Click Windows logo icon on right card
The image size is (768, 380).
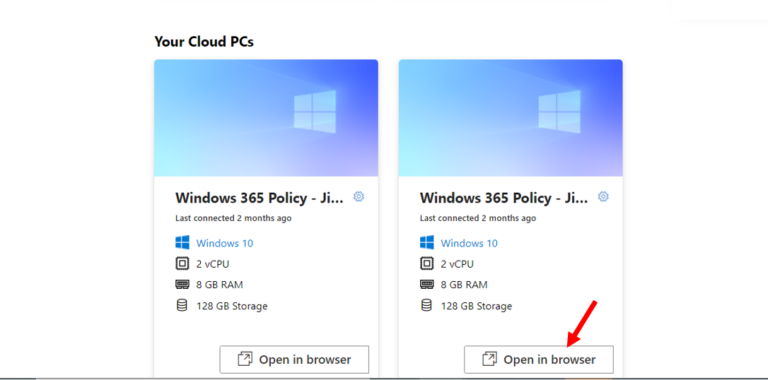pos(427,242)
